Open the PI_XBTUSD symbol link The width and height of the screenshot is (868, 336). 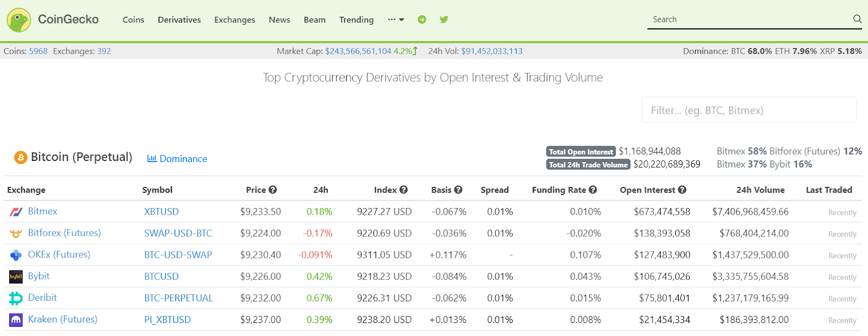tap(167, 320)
